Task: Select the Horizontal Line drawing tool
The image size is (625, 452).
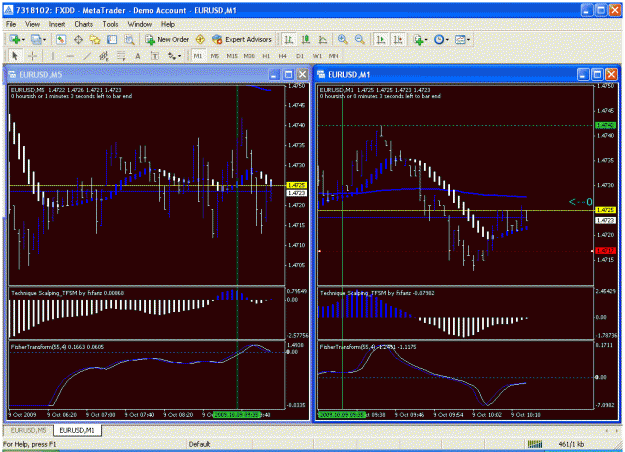Action: (70, 56)
